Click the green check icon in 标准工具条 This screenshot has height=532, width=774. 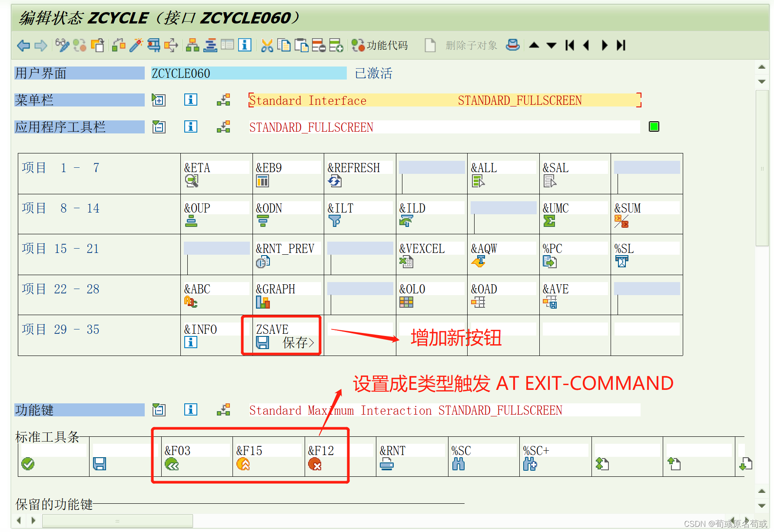click(28, 464)
